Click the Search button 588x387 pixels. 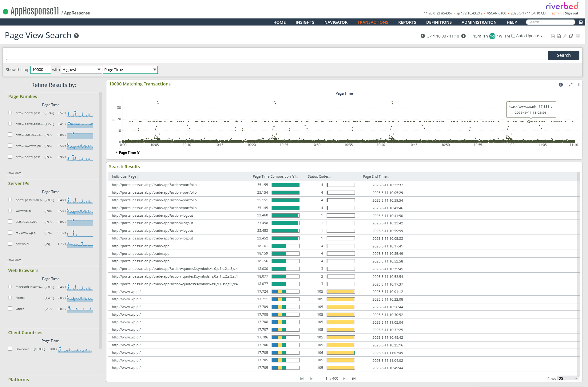point(564,55)
